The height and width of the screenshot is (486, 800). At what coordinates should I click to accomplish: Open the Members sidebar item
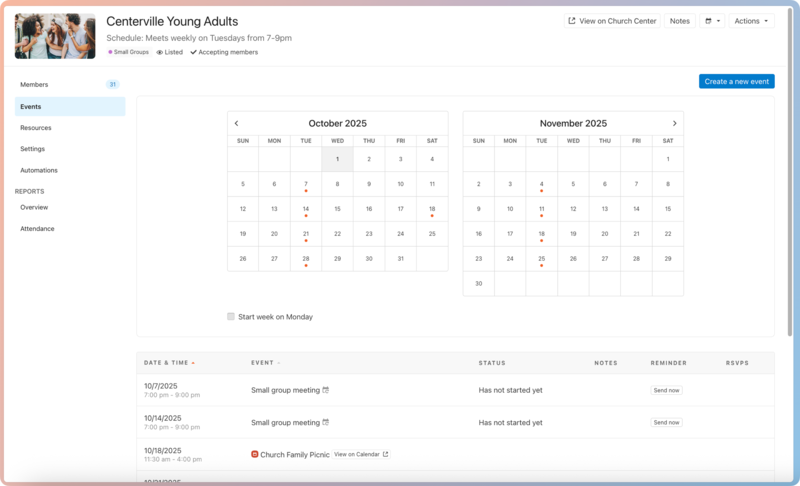[x=70, y=85]
